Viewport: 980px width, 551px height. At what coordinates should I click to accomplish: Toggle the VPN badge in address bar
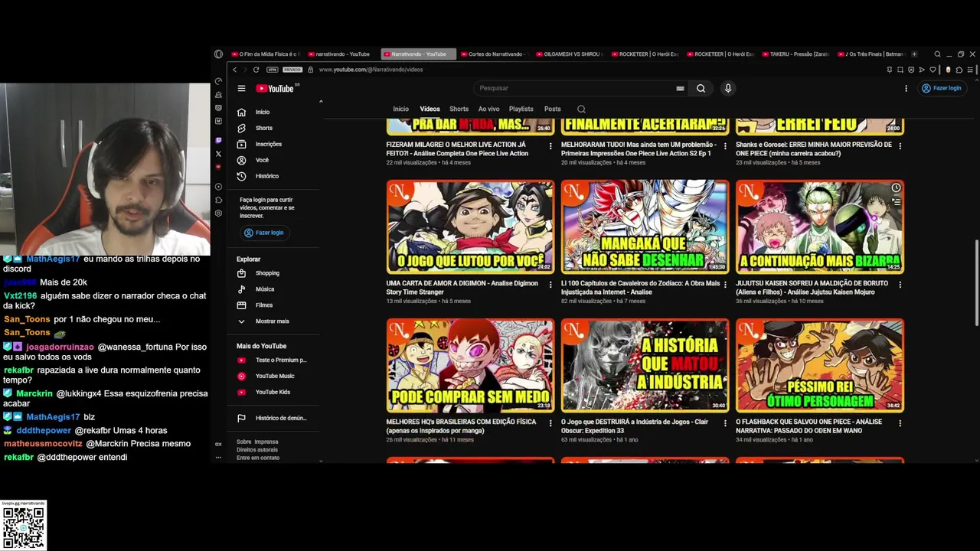coord(273,70)
